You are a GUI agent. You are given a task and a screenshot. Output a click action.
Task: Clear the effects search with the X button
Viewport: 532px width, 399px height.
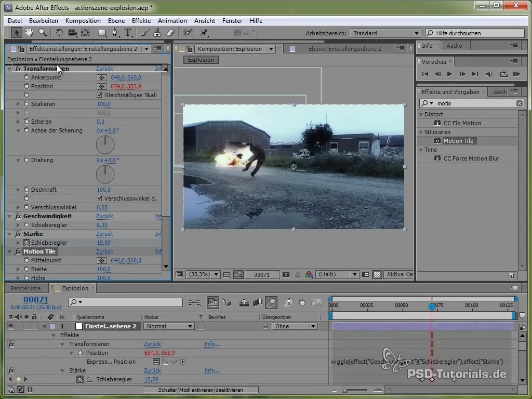point(520,103)
